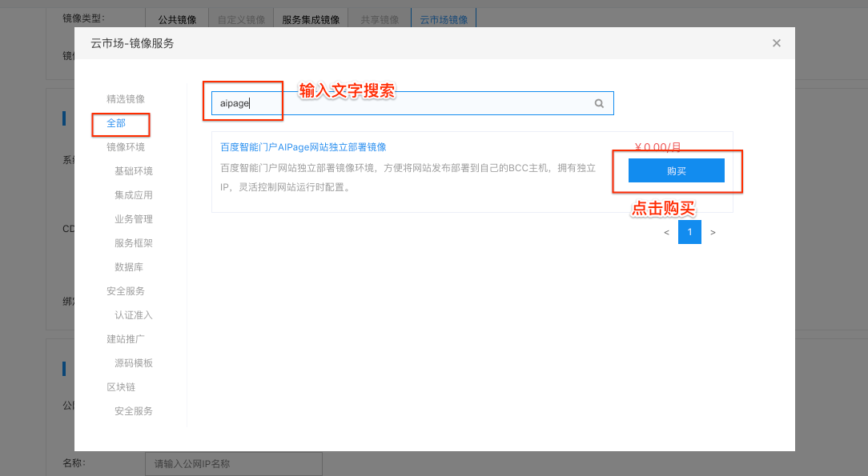Image resolution: width=868 pixels, height=476 pixels.
Task: Close the 云市场-镜像服务 dialog
Action: click(776, 43)
